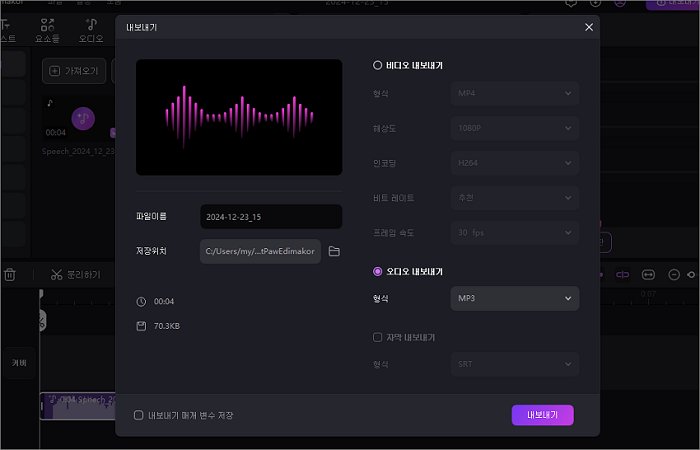This screenshot has height=450, width=700.
Task: Open the MP4 video format dropdown
Action: click(x=515, y=93)
